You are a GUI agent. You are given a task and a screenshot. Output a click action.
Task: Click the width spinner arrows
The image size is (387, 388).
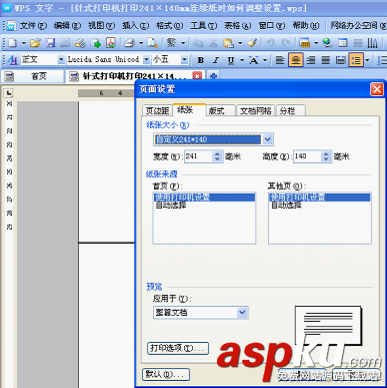tap(217, 156)
